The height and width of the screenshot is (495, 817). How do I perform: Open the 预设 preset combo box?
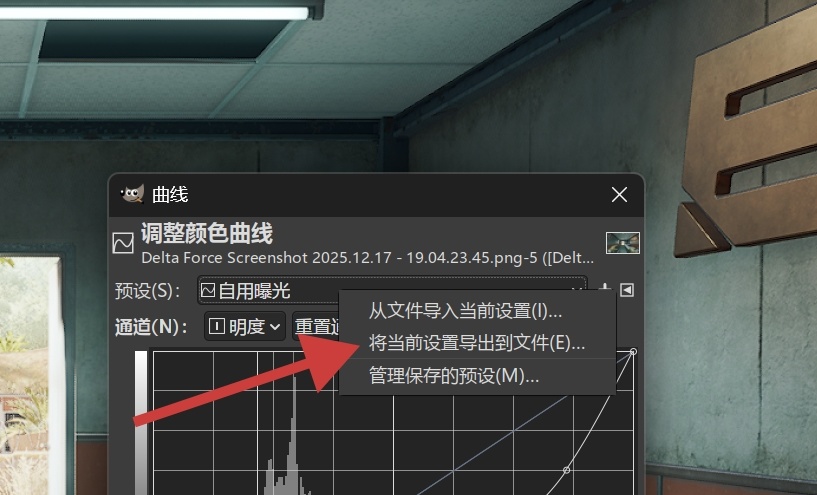pyautogui.click(x=392, y=290)
